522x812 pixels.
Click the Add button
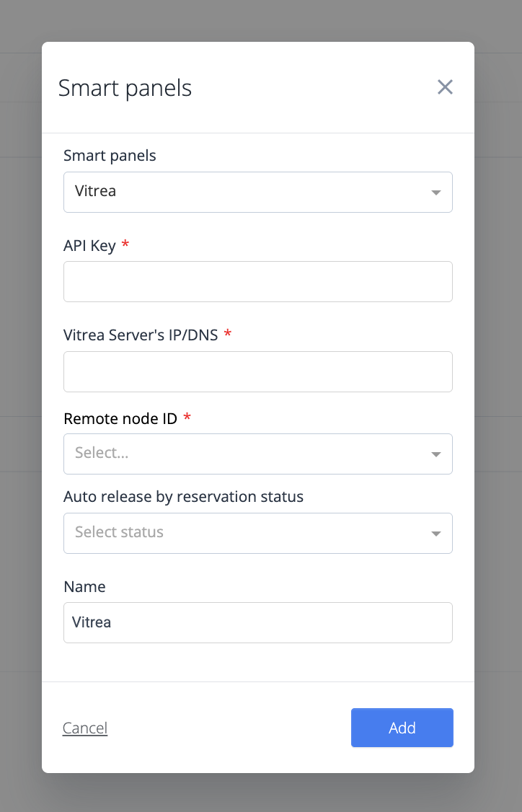[402, 728]
